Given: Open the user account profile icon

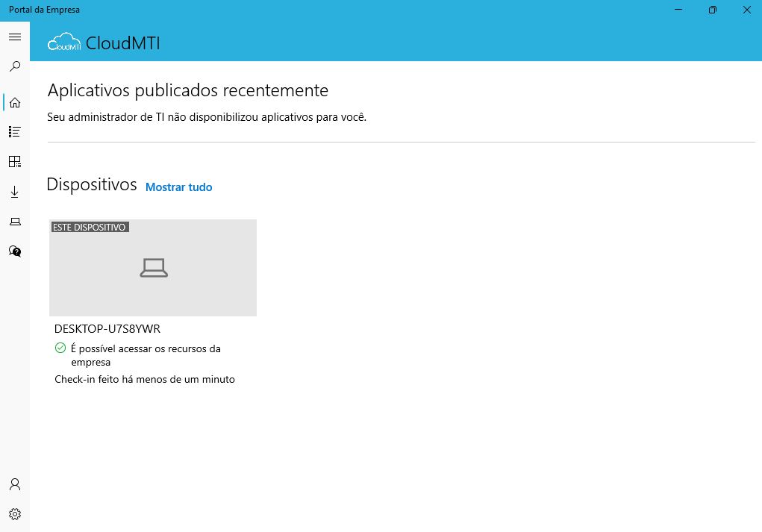Looking at the screenshot, I should tap(15, 484).
